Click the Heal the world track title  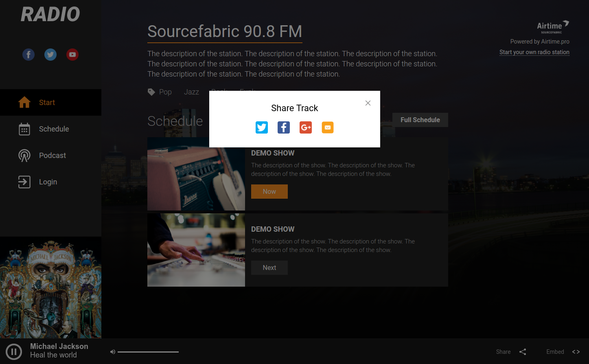coord(53,355)
